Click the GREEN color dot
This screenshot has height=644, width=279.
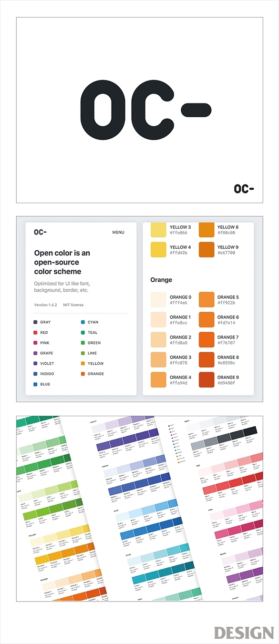tap(83, 343)
